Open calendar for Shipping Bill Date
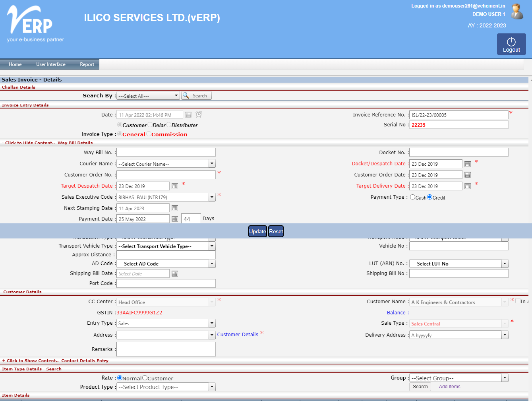 tap(175, 273)
